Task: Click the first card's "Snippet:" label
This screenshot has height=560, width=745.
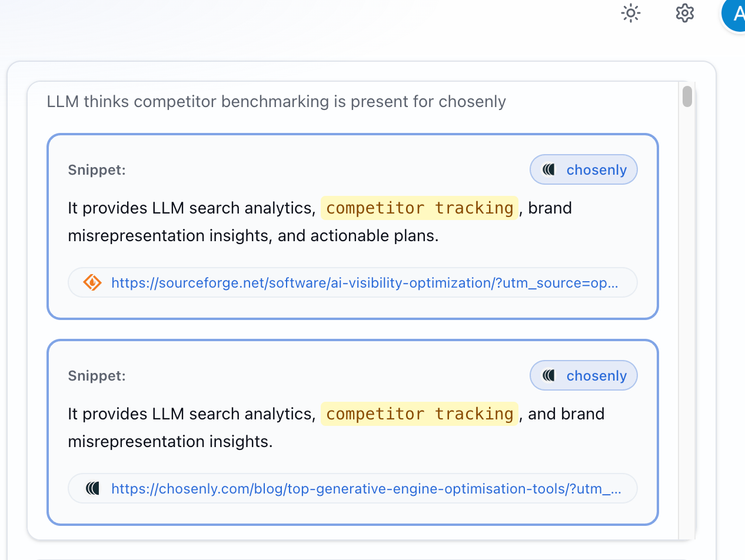Action: tap(97, 170)
